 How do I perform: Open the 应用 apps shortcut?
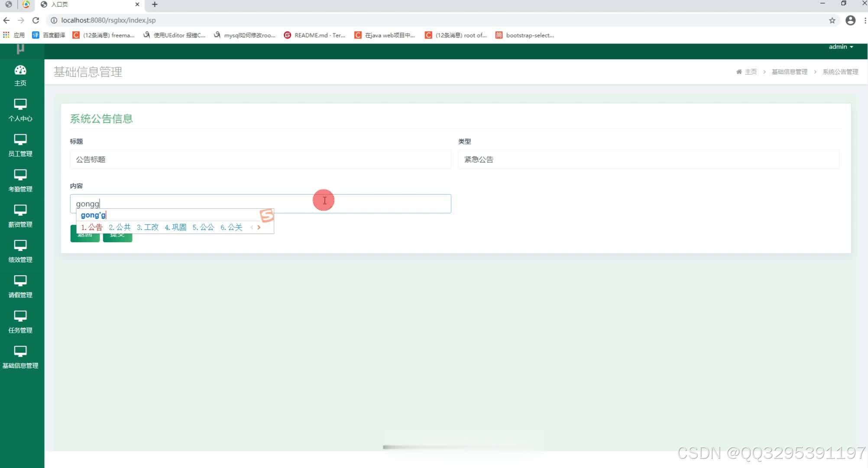tap(14, 35)
